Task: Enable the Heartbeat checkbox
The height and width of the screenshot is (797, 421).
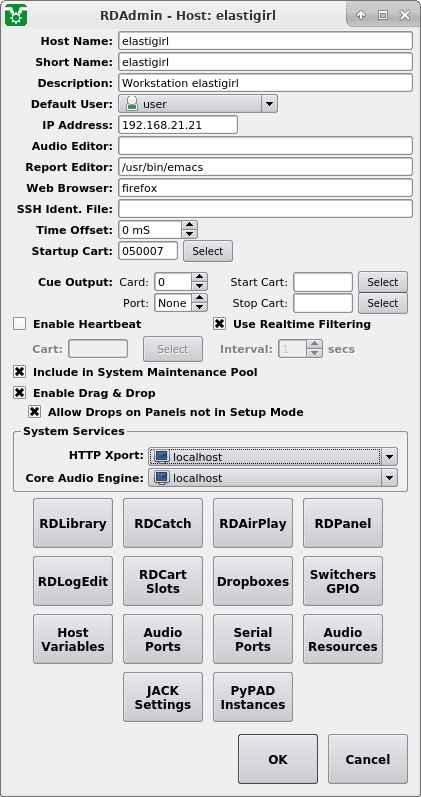Action: coord(19,324)
